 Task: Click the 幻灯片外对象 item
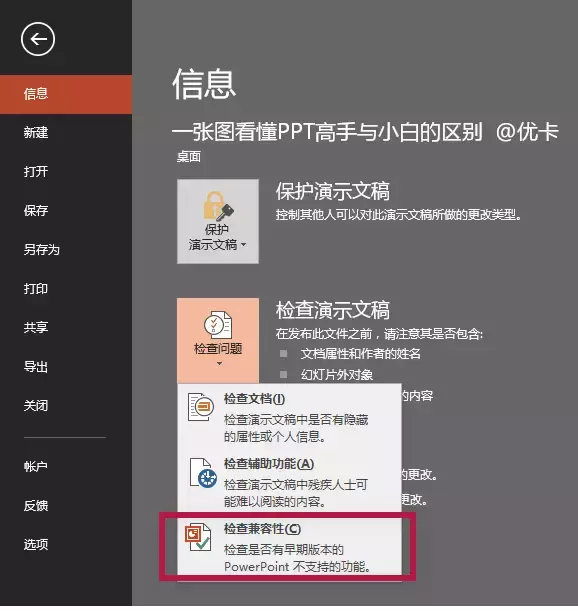337,375
